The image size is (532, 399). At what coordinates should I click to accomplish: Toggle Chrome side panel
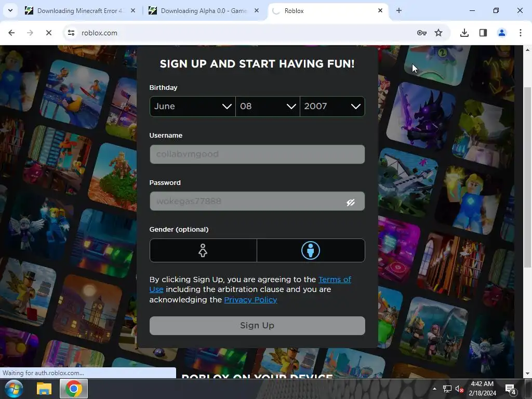(483, 33)
